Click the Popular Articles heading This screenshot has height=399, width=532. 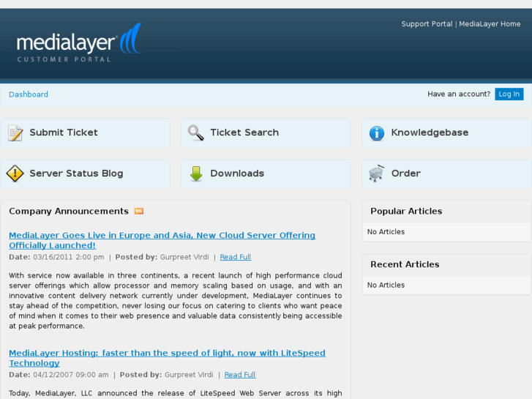pyautogui.click(x=406, y=212)
